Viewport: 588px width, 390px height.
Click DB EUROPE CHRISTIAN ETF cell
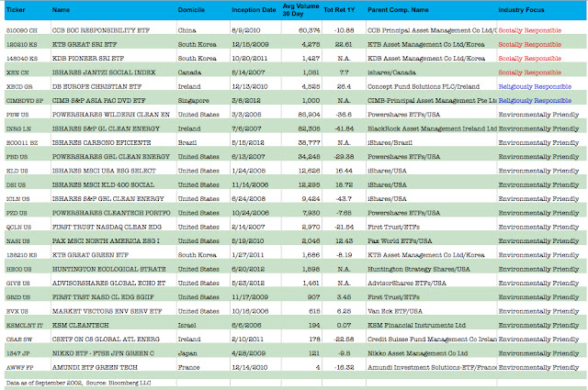click(96, 86)
